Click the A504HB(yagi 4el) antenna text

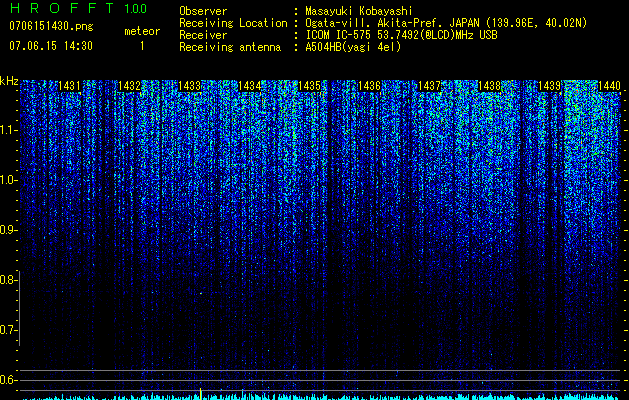[353, 47]
